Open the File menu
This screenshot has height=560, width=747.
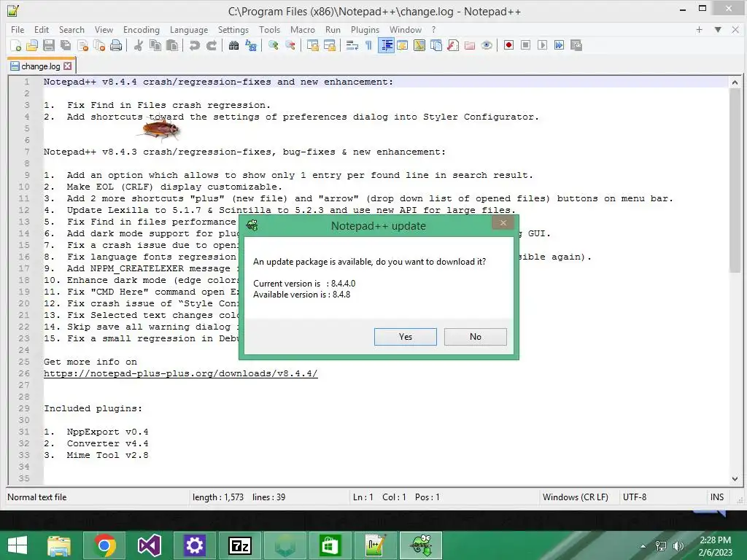click(18, 29)
